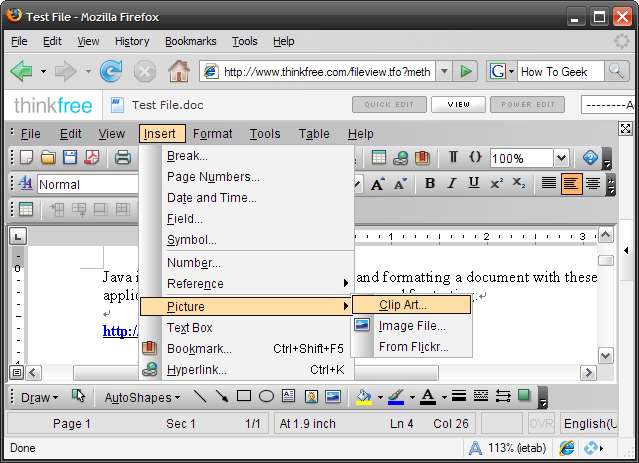Click the show paragraph marks icon

click(x=453, y=158)
